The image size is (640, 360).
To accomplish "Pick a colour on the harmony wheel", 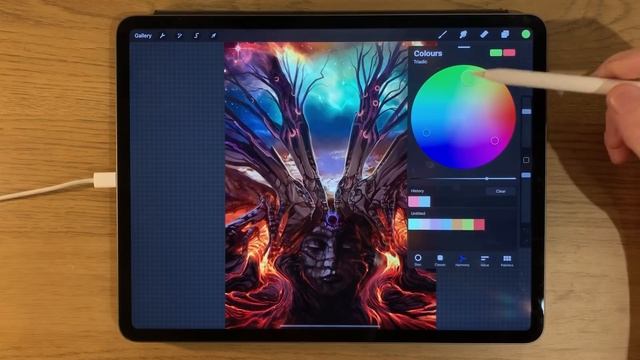I will (463, 117).
